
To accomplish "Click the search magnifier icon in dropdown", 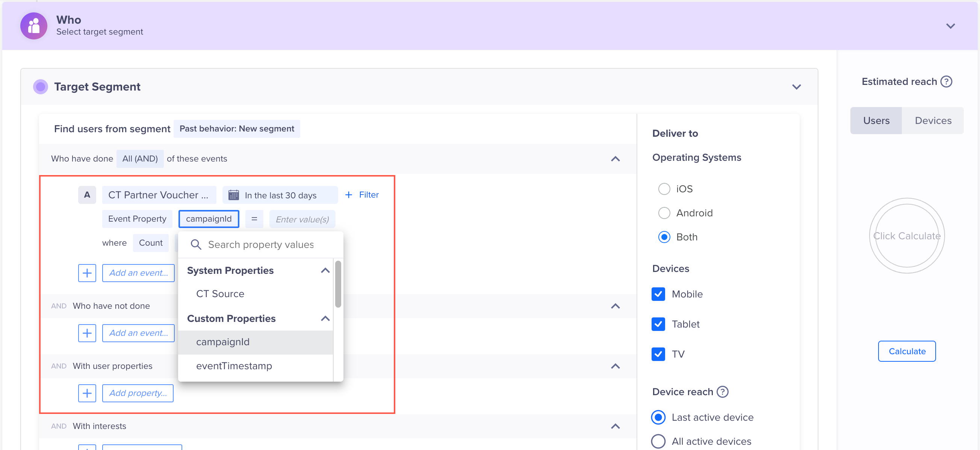I will (195, 245).
